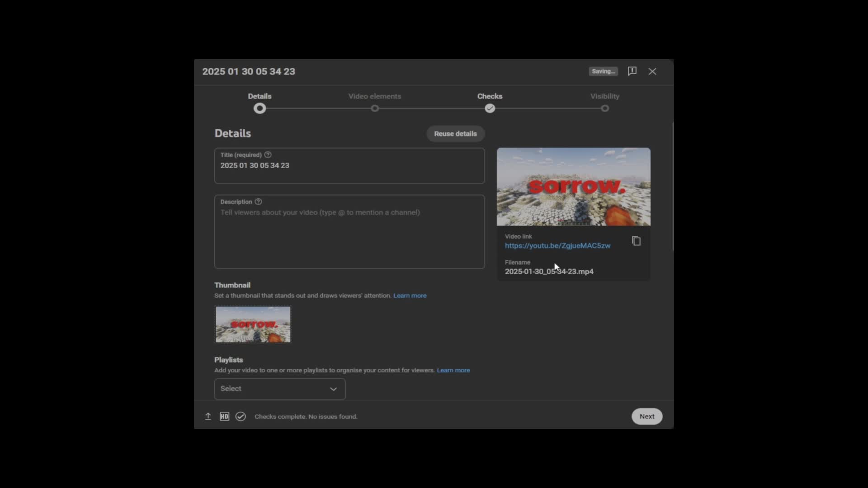Open the Description help tooltip icon
The width and height of the screenshot is (868, 488).
click(258, 202)
